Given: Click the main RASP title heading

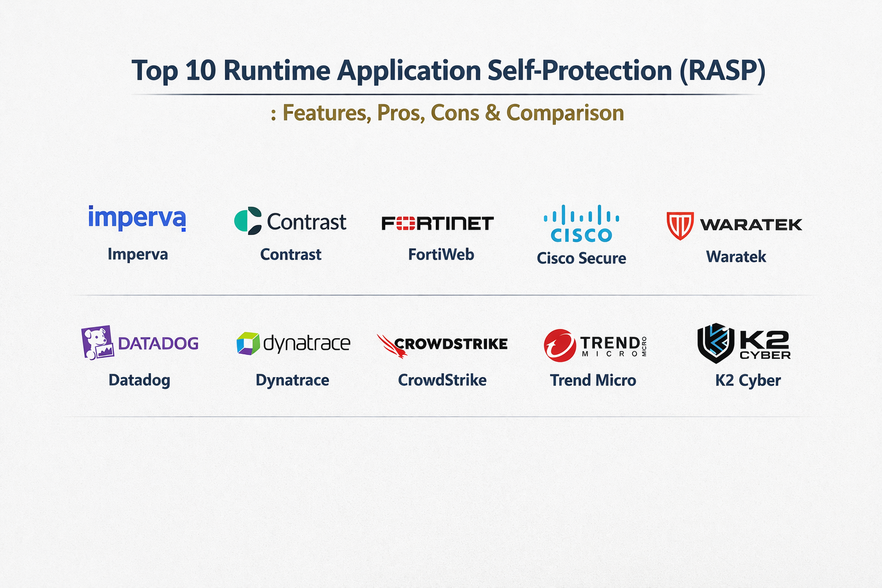Looking at the screenshot, I should (x=448, y=71).
